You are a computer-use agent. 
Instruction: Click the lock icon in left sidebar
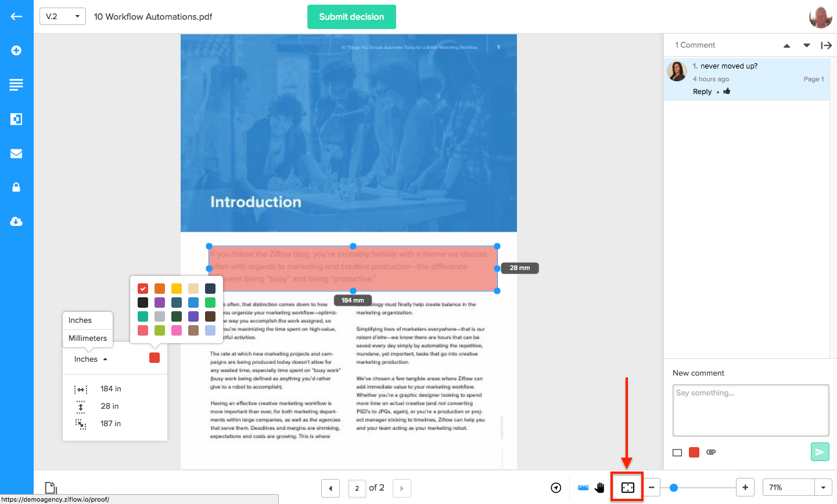tap(16, 187)
